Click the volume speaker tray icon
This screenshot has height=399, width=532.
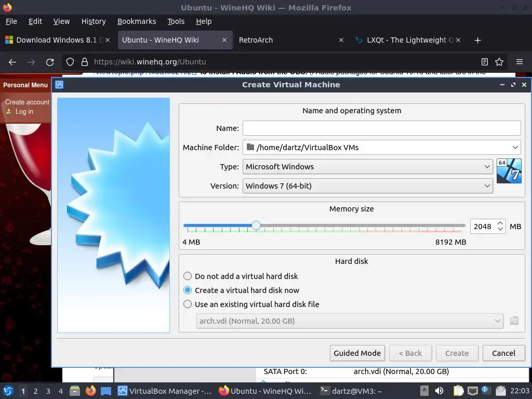(x=439, y=391)
